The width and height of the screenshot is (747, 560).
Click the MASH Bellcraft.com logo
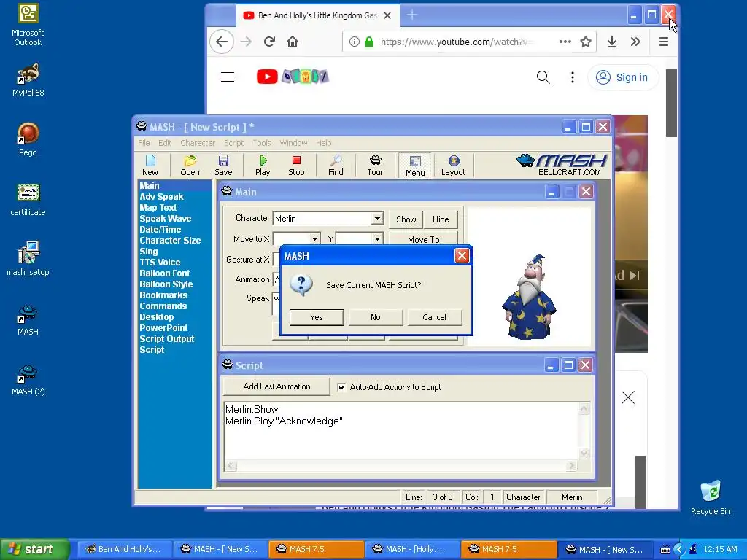(x=562, y=165)
